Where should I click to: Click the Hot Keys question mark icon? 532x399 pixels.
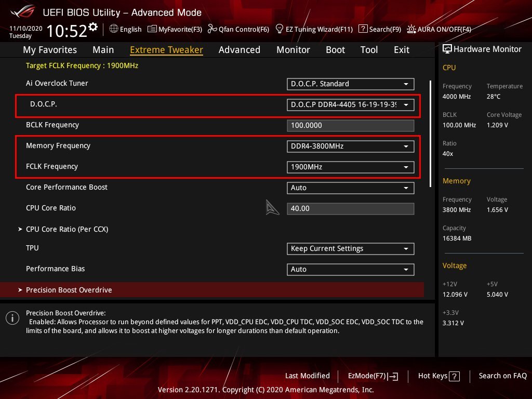tap(454, 376)
